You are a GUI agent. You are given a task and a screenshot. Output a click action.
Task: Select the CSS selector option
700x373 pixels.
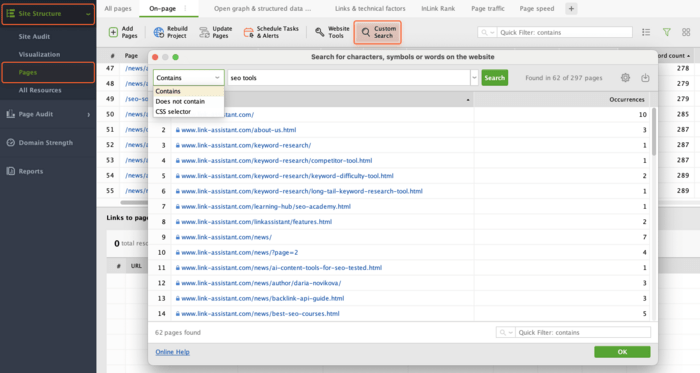coord(188,112)
